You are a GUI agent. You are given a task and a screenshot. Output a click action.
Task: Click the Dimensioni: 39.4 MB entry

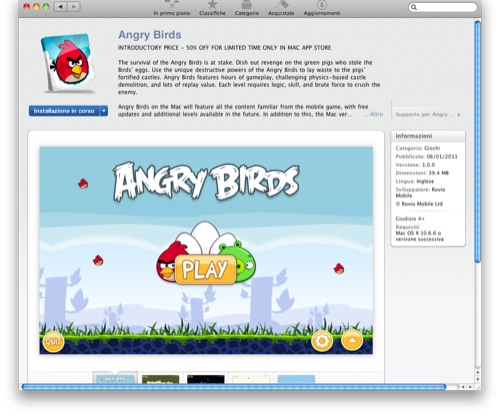pos(422,173)
